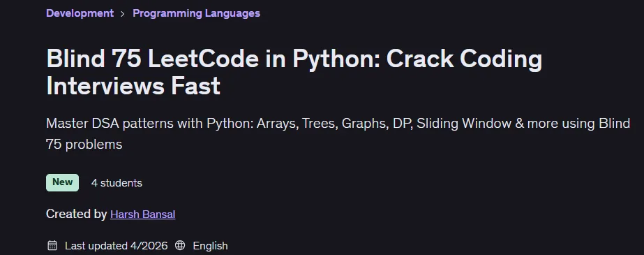Image resolution: width=644 pixels, height=255 pixels.
Task: Click the calendar icon beside Last updated
Action: (x=52, y=245)
